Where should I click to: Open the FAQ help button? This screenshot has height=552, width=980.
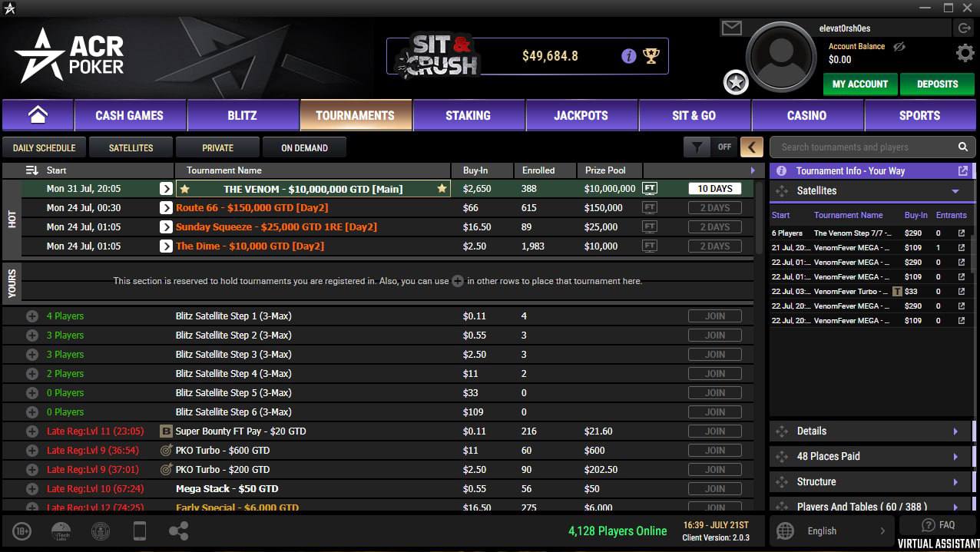[937, 525]
